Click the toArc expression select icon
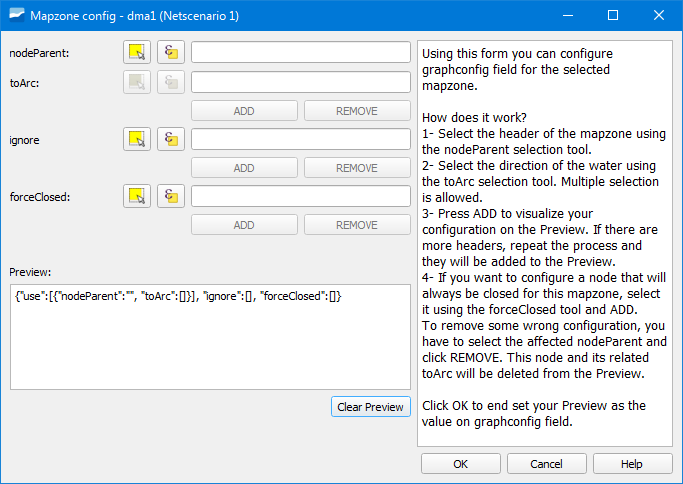Image resolution: width=683 pixels, height=484 pixels. (x=171, y=83)
